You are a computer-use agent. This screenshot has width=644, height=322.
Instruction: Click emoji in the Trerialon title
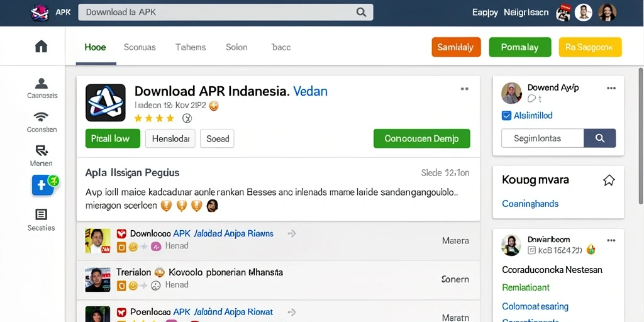click(x=159, y=272)
